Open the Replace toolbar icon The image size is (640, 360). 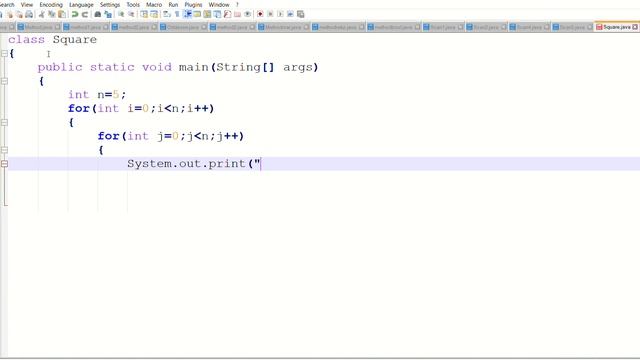pos(108,14)
